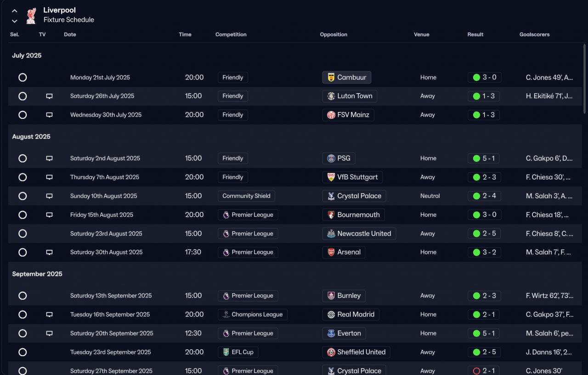Click the vertical scrollbar of fixture list

pos(584,78)
